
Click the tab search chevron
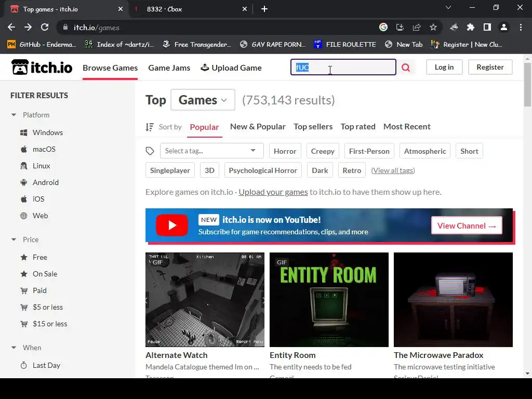point(448,7)
